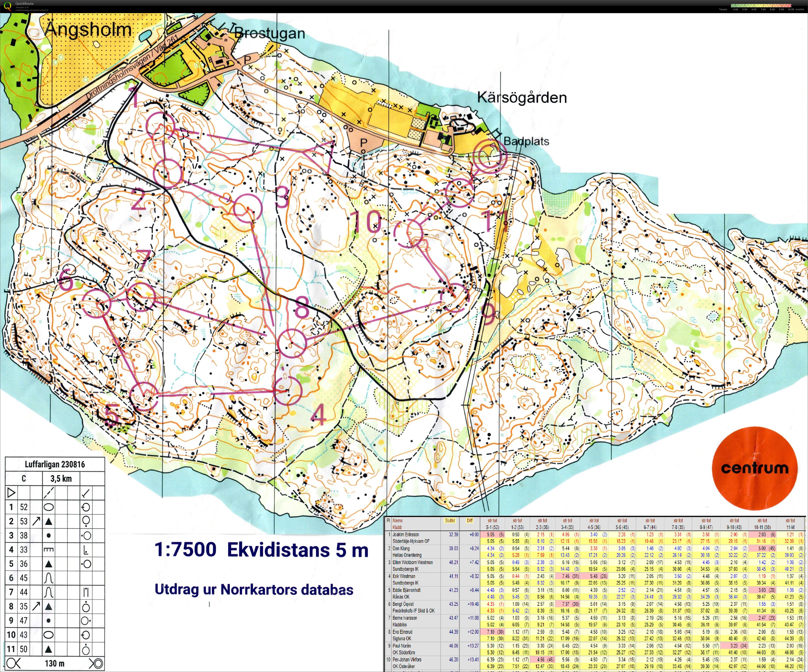Click the '3,5 km' course length cell
Image resolution: width=808 pixels, height=672 pixels.
61,478
